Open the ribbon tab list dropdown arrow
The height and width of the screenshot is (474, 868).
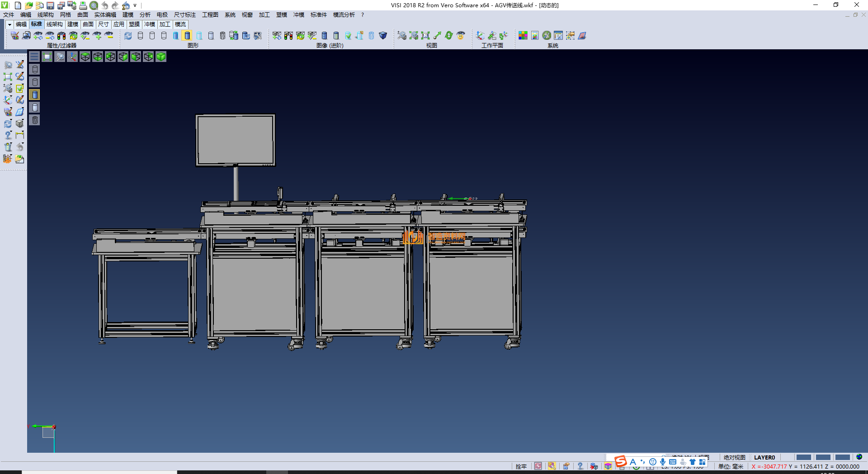[x=9, y=24]
